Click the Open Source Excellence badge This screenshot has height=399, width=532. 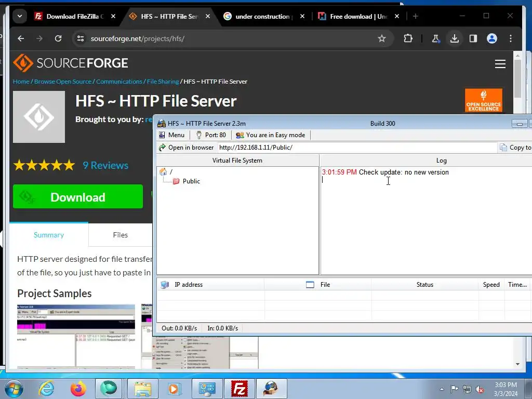484,100
